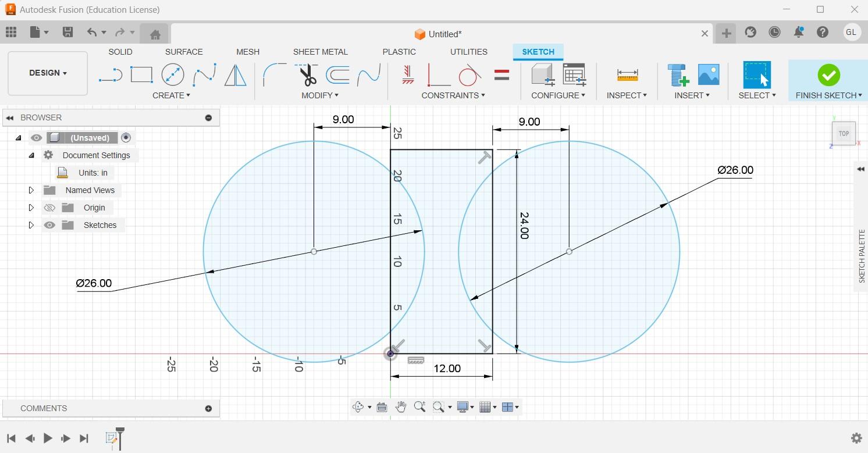The height and width of the screenshot is (453, 868).
Task: Toggle visibility of the Origin folder
Action: coord(49,208)
